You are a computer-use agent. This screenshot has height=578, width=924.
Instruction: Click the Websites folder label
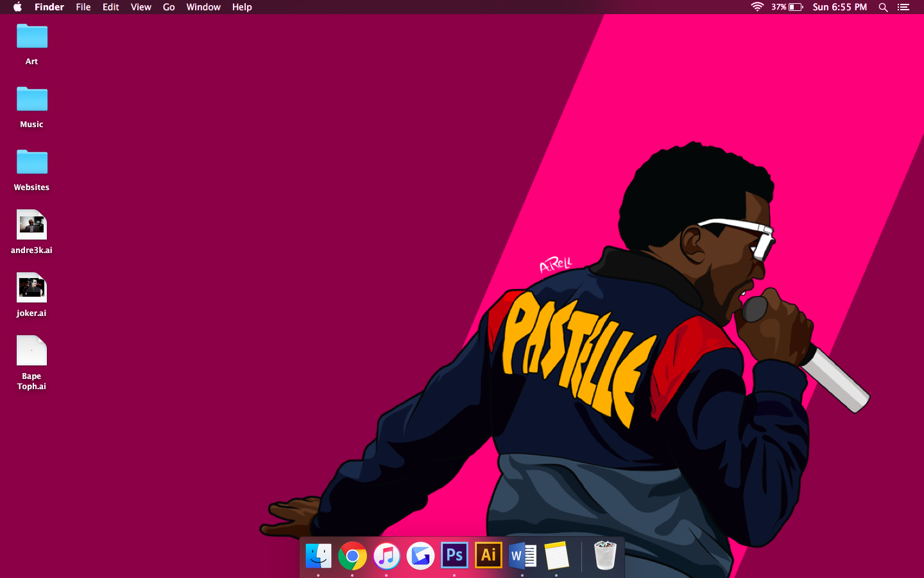[x=31, y=188]
